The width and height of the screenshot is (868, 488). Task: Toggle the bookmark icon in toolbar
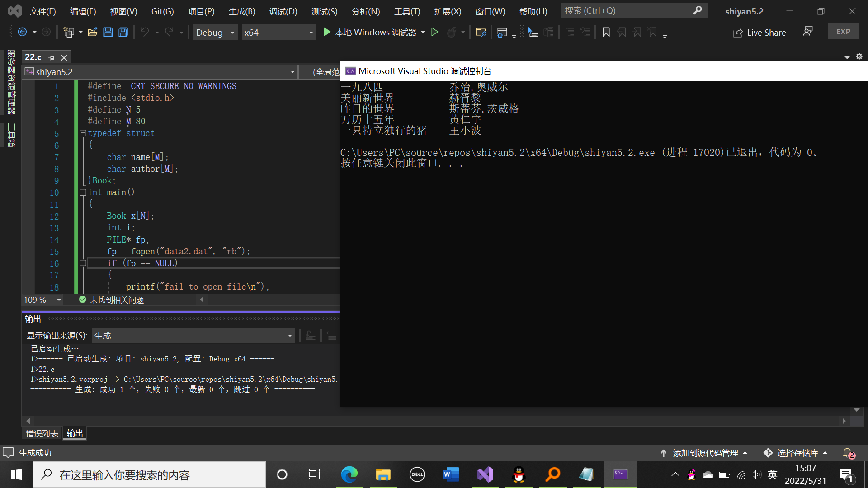click(x=606, y=32)
